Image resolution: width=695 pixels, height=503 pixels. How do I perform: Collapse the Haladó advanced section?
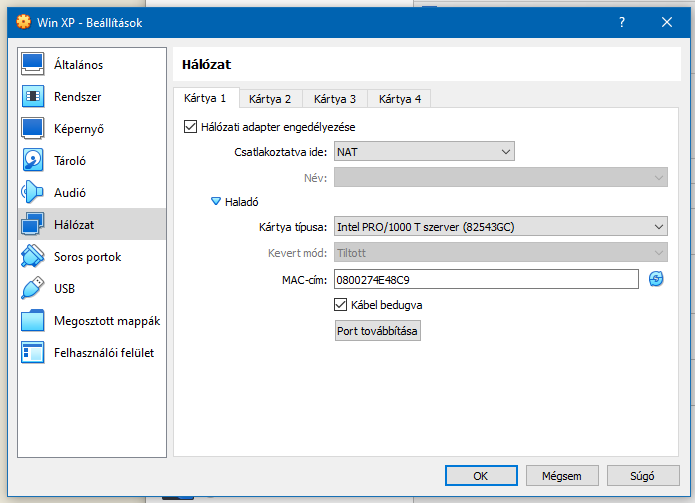click(216, 202)
